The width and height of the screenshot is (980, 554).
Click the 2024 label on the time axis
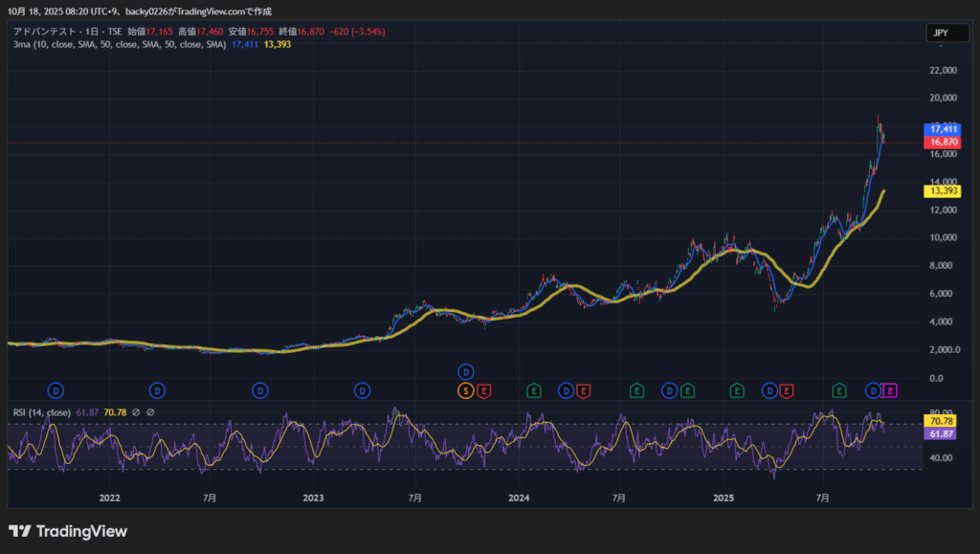[x=519, y=498]
